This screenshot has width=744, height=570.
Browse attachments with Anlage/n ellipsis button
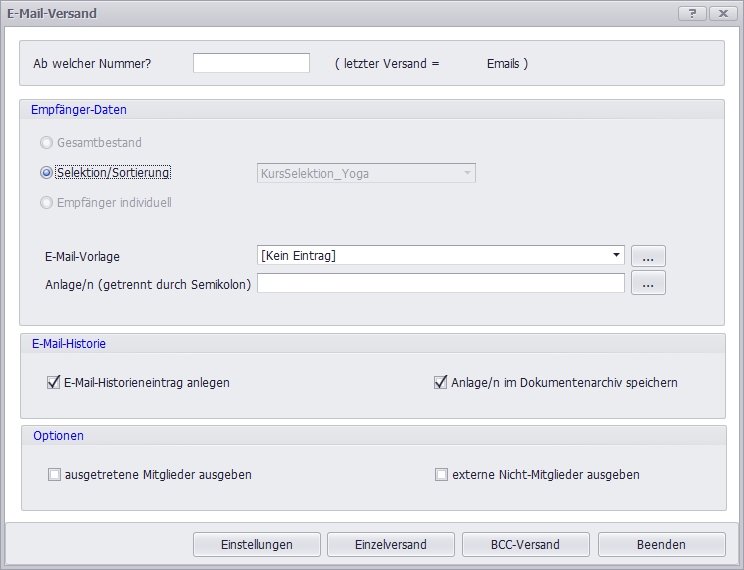648,284
